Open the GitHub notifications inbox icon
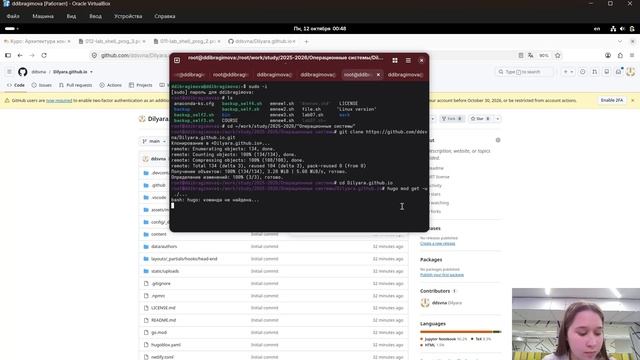The width and height of the screenshot is (640, 360). click(x=618, y=72)
